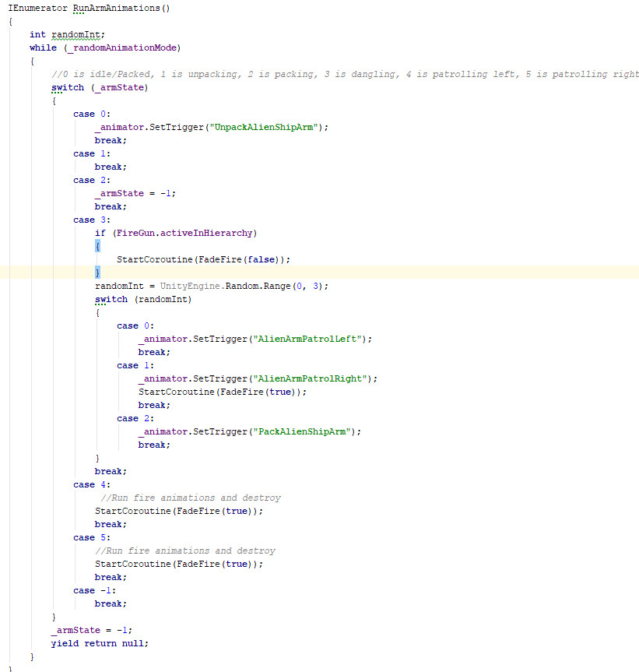Click the Run fire animations comment under case 4
Viewport: 639px width, 672px height.
[x=191, y=498]
